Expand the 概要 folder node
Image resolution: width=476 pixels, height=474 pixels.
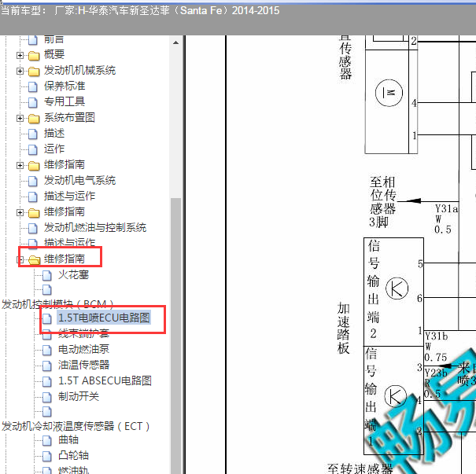pos(20,55)
